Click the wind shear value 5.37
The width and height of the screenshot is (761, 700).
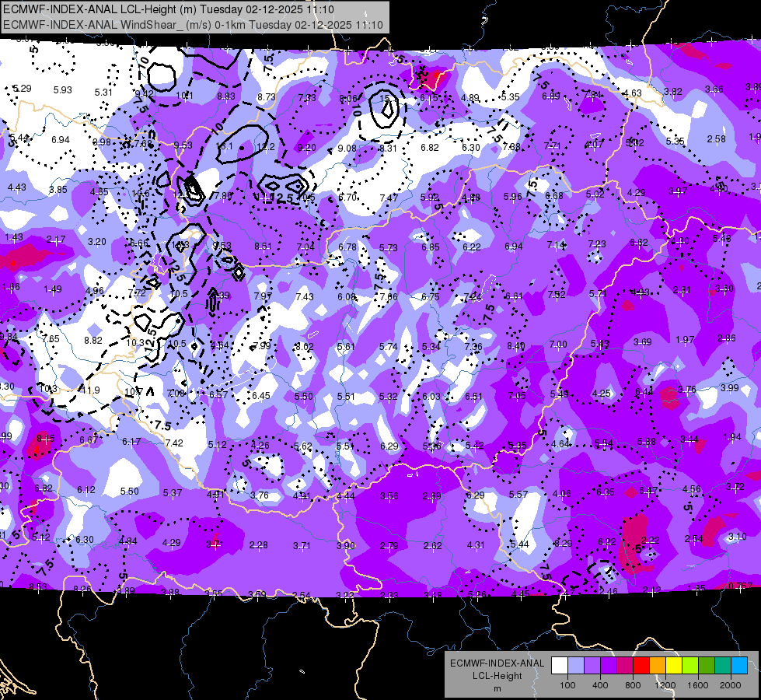(x=173, y=492)
